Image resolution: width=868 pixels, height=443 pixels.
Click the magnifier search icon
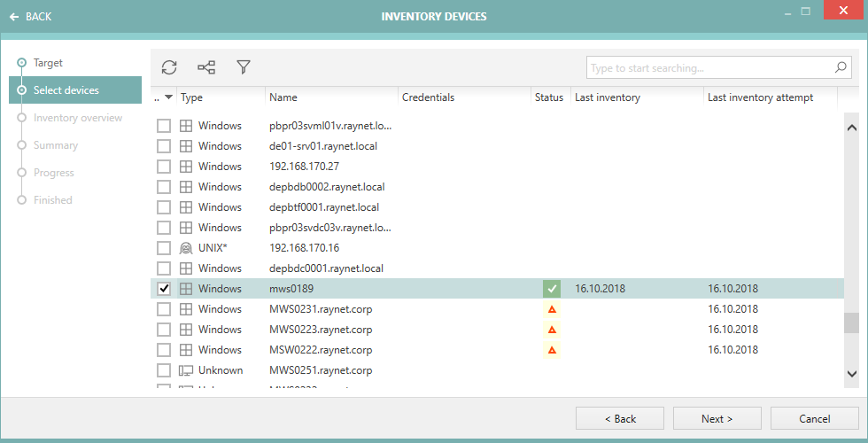point(841,67)
